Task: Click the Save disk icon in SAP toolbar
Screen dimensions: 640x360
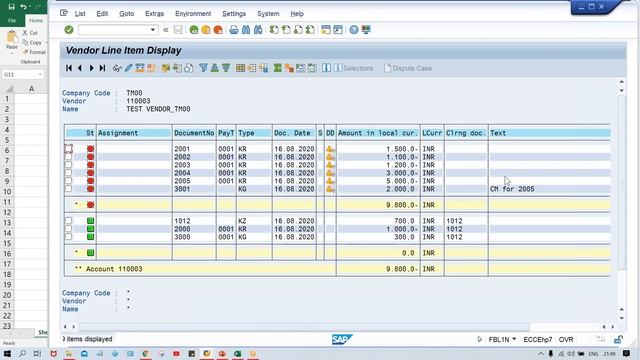Action: 178,29
